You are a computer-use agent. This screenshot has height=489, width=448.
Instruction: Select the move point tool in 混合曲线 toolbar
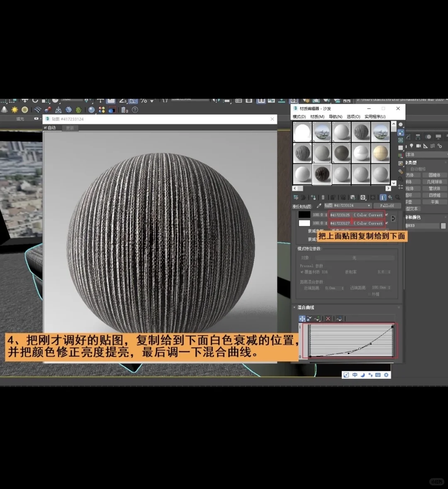pos(302,318)
